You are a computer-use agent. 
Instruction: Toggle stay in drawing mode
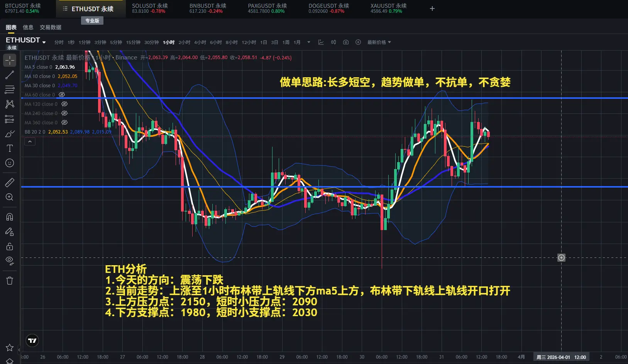(x=10, y=232)
